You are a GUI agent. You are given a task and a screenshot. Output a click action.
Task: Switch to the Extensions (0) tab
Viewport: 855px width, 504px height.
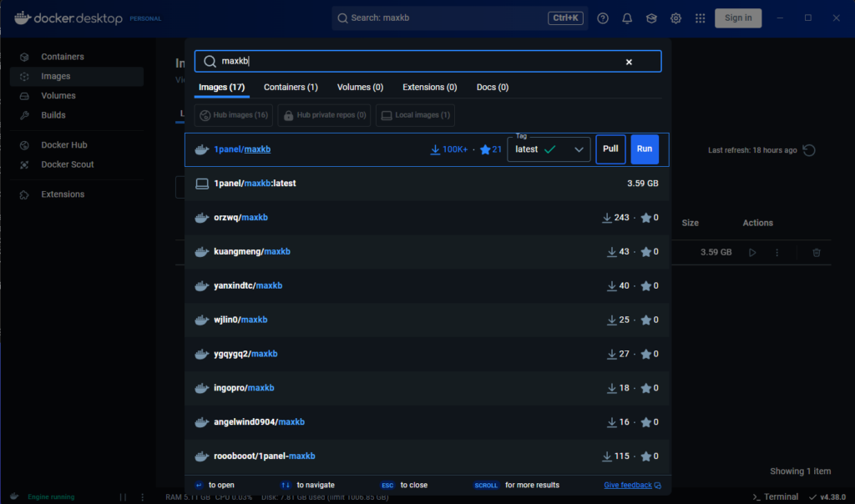coord(430,87)
